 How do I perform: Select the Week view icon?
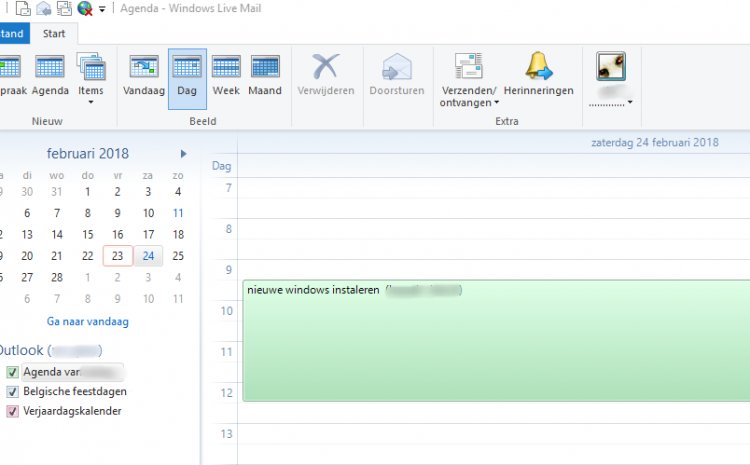tap(226, 76)
